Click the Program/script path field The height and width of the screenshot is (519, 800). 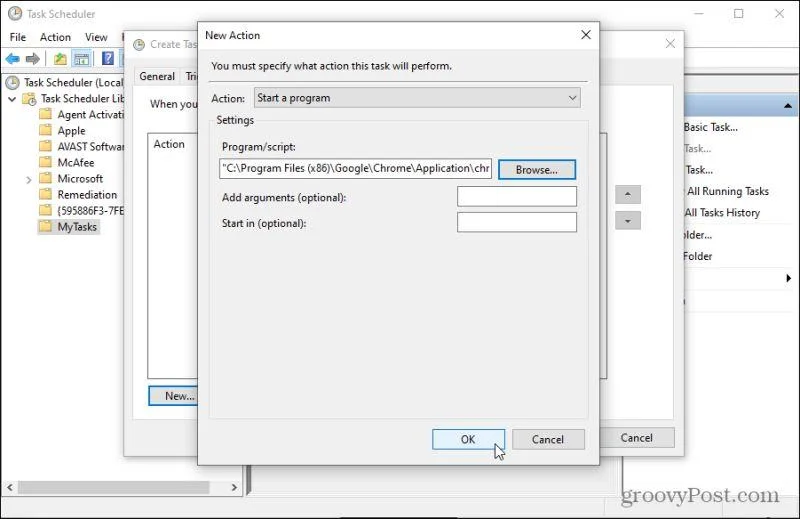(x=355, y=168)
